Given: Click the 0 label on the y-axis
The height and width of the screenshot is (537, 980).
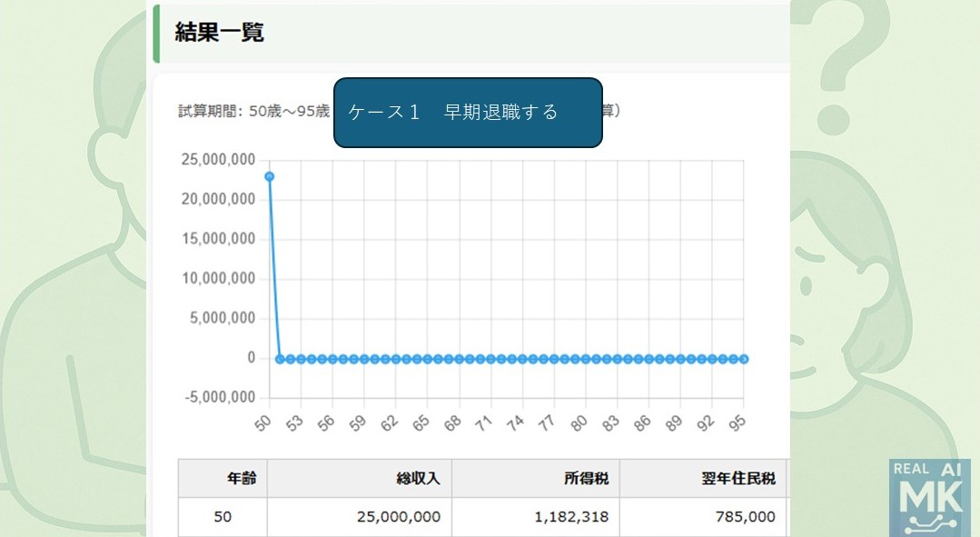Looking at the screenshot, I should [x=250, y=358].
